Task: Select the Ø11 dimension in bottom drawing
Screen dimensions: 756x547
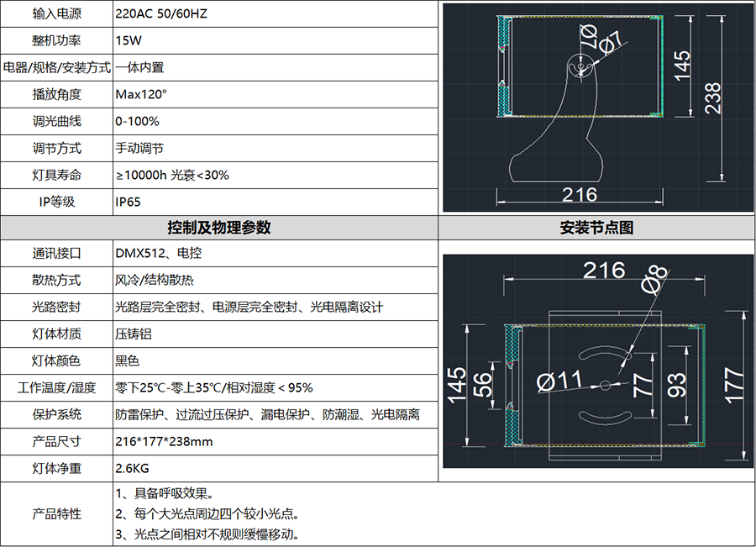Action: pos(559,381)
